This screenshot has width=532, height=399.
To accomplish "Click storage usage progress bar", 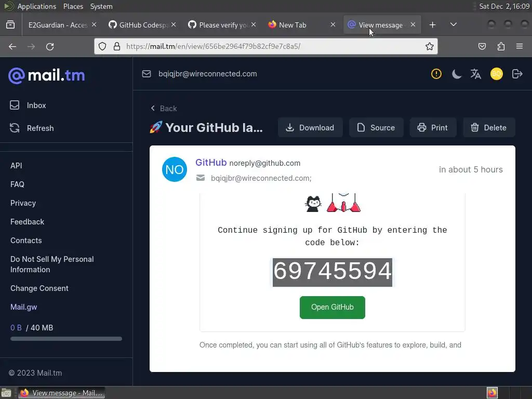I will (66, 339).
